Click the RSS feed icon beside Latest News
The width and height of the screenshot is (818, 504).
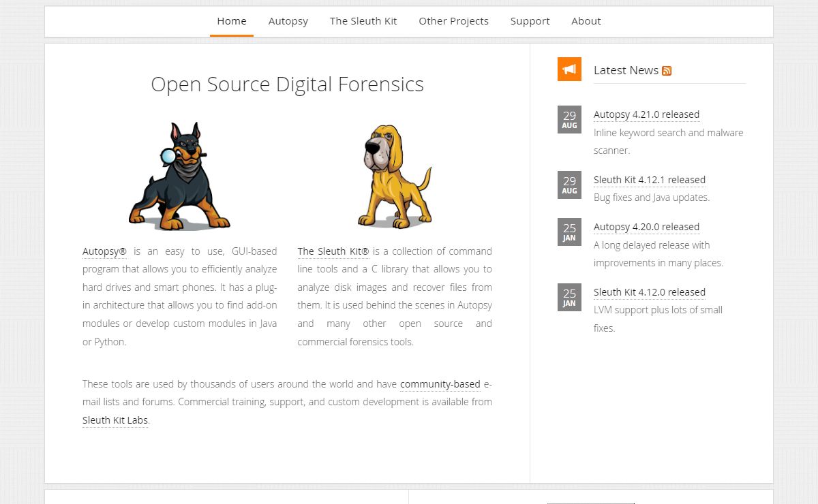coord(667,71)
